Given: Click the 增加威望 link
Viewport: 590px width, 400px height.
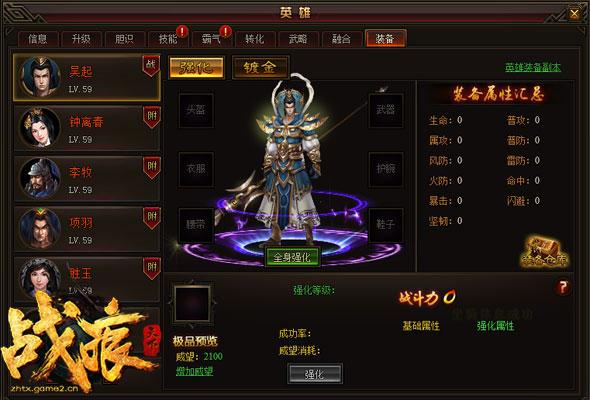Looking at the screenshot, I should [195, 371].
